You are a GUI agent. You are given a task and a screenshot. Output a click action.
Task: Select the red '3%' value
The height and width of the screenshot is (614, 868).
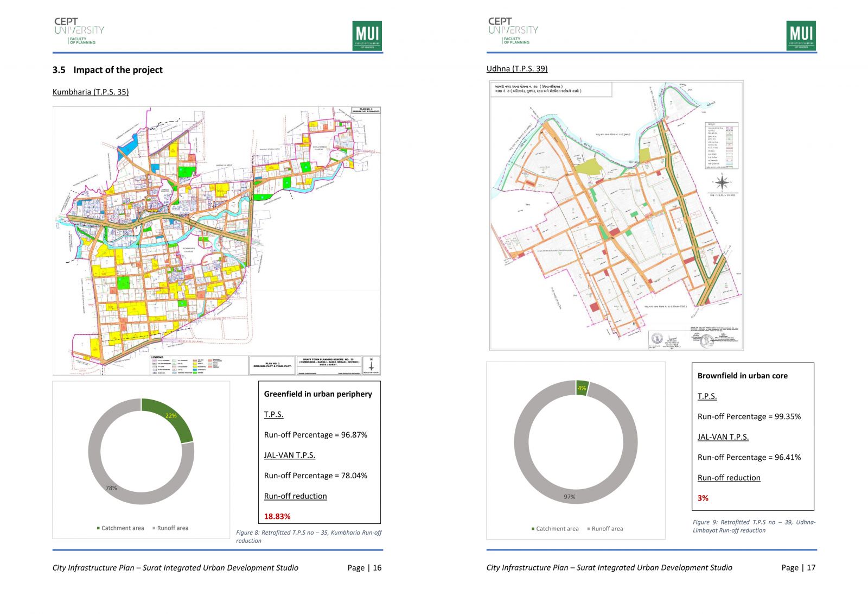tap(703, 498)
